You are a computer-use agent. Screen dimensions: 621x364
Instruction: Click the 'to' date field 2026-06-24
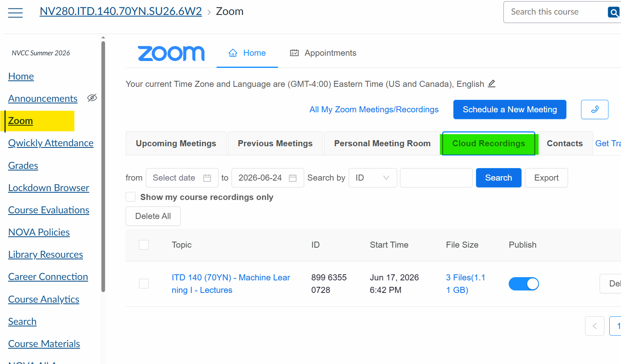tap(268, 178)
